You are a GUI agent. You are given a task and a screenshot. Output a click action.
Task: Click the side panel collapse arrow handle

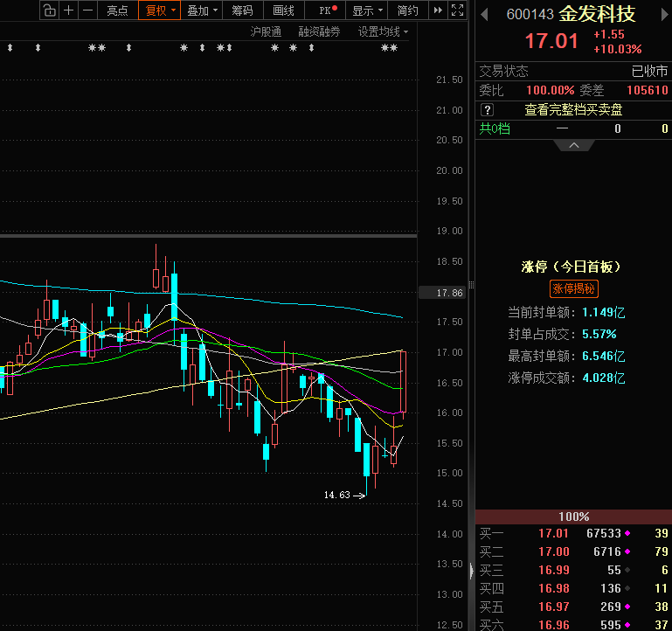point(471,570)
